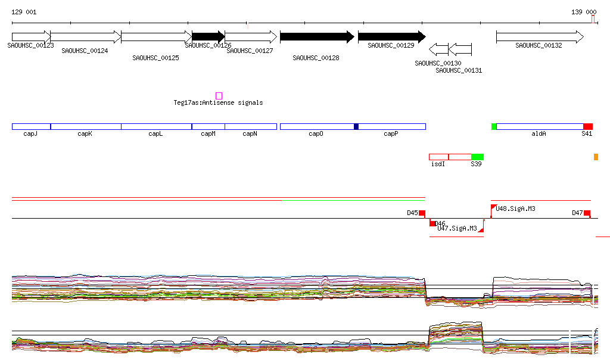Click the red isdI gene box
Image resolution: width=610 pixels, height=364 pixels.
point(438,157)
